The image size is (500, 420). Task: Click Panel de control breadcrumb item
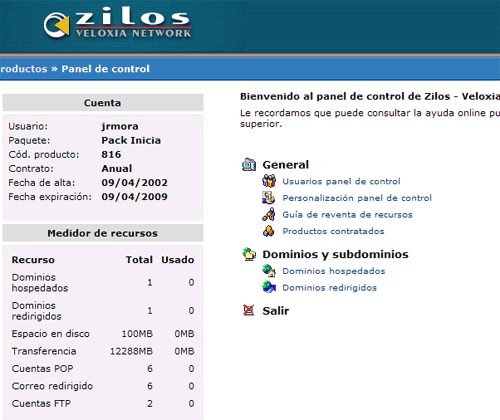[x=105, y=69]
